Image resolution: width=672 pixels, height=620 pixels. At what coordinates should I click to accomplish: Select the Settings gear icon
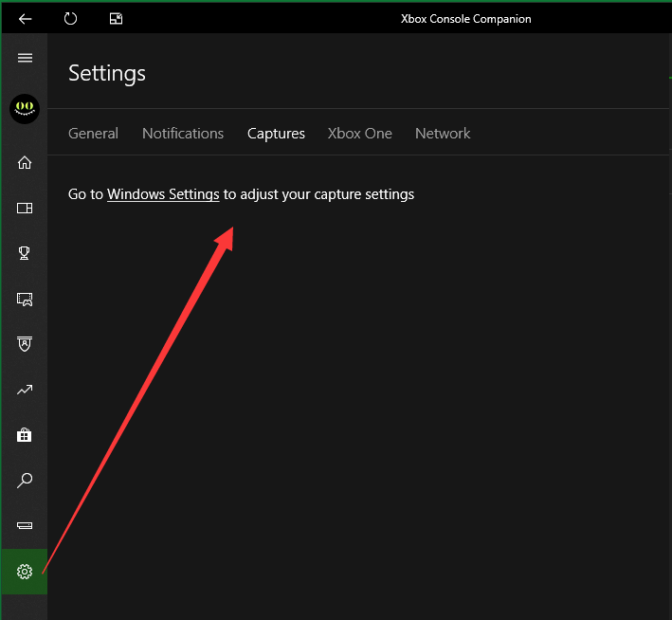[25, 572]
